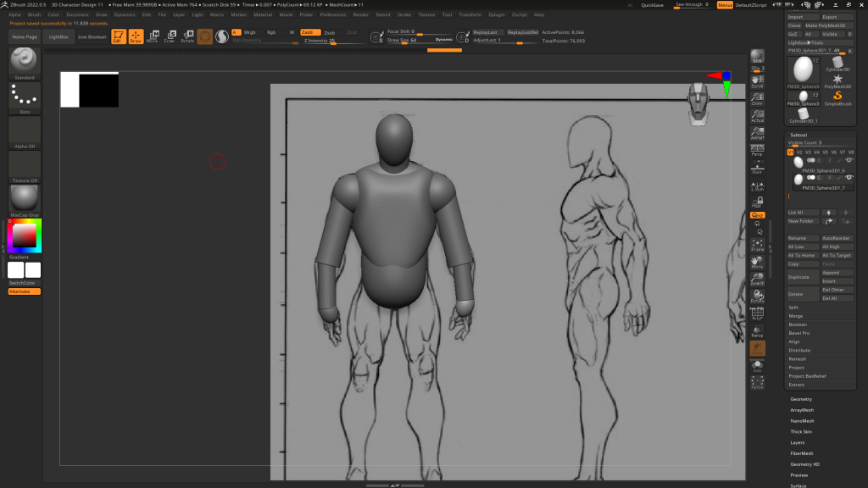Click the PolyF draw polyframe icon
Screen dimensions: 868x488
pos(757,314)
